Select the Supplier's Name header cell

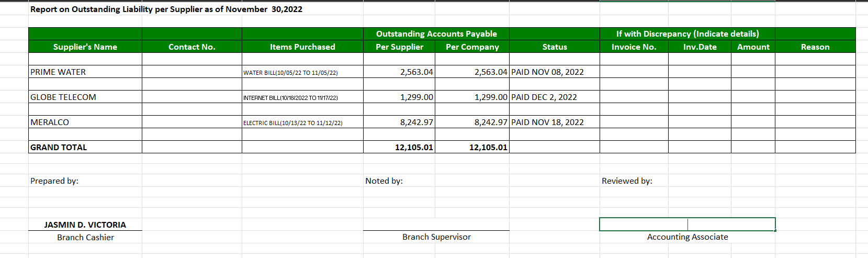tap(85, 47)
